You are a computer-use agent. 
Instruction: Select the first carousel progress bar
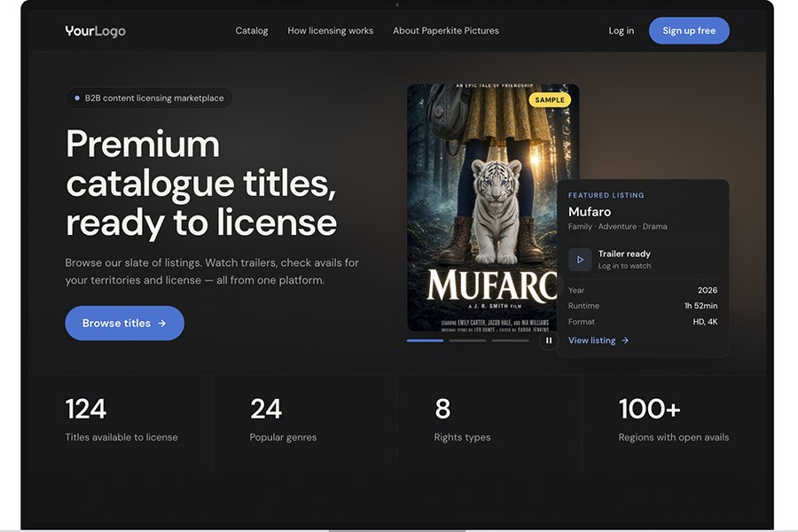point(425,340)
